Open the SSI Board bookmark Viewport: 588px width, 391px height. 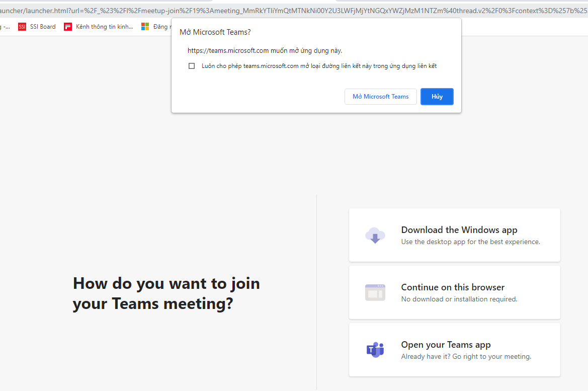click(x=43, y=27)
